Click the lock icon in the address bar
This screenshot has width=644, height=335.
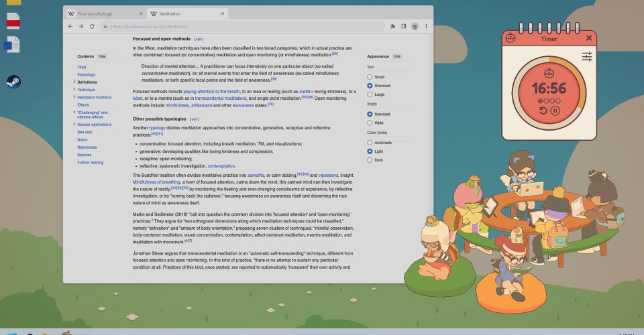coord(105,27)
